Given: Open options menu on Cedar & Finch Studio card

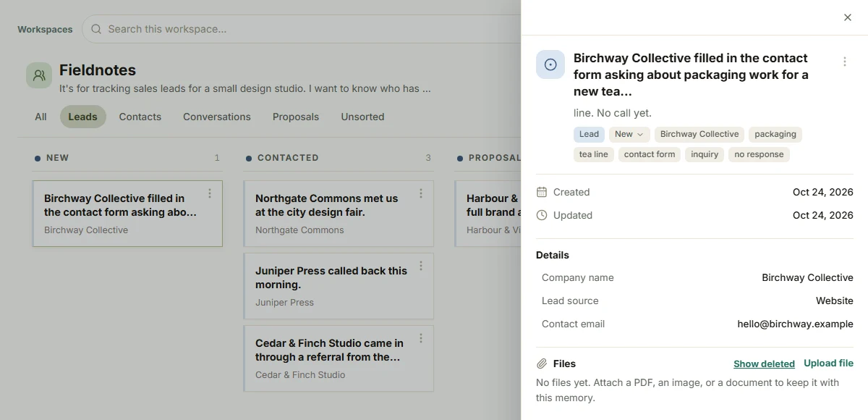Looking at the screenshot, I should coord(421,338).
